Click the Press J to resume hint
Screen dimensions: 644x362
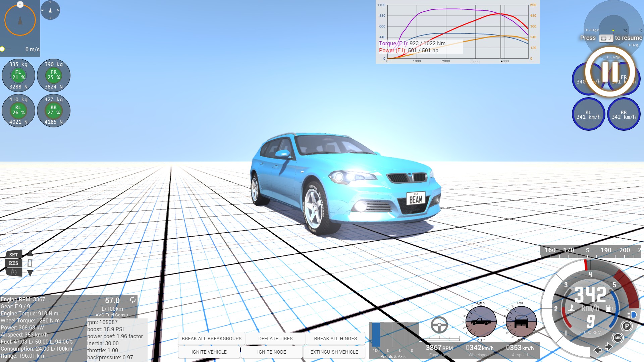click(x=611, y=38)
